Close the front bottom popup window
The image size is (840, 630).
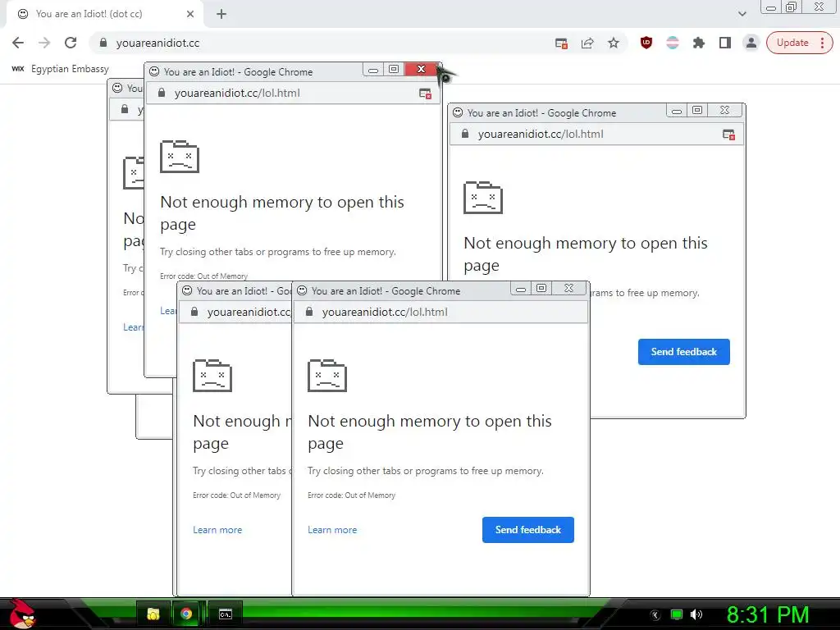tap(569, 288)
